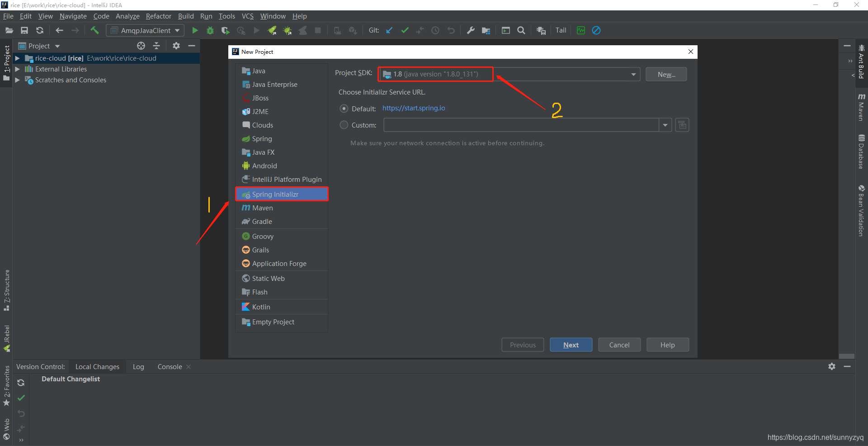The image size is (868, 446).
Task: Open https://start.spring.io link
Action: point(414,108)
